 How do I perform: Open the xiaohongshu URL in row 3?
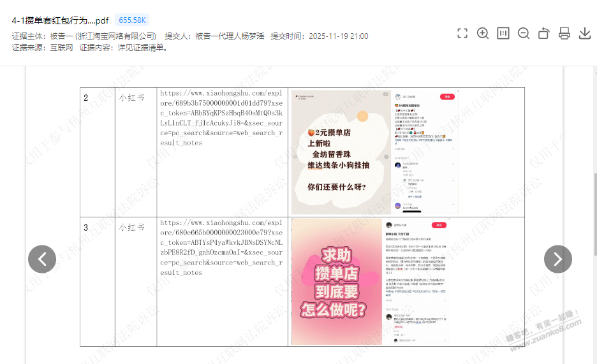tap(221, 247)
